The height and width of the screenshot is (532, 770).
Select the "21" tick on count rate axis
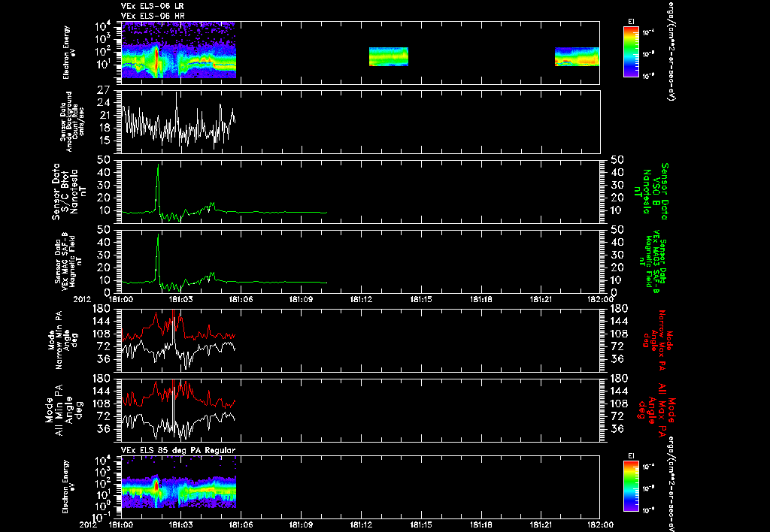click(x=104, y=116)
